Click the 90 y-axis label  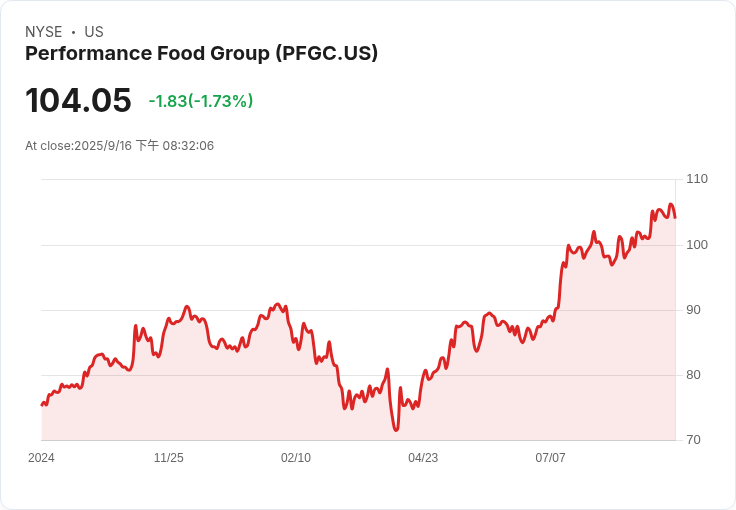click(x=693, y=310)
